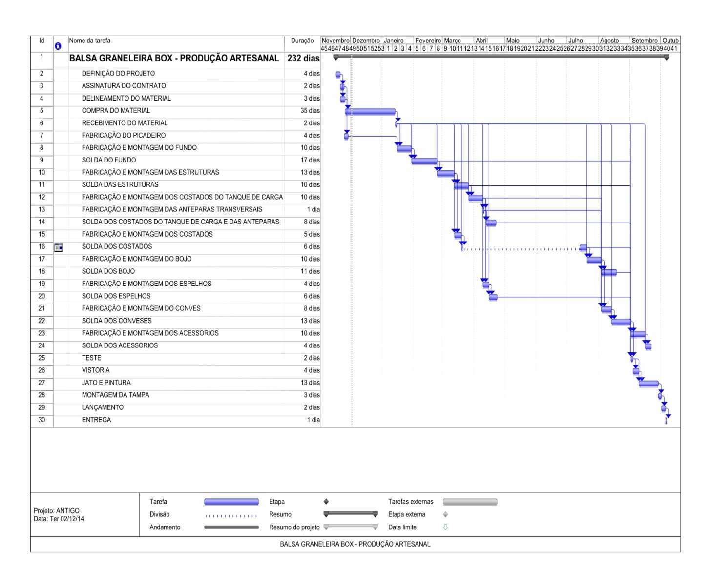The height and width of the screenshot is (588, 711).
Task: Click the Etapa externa diamond in legend
Action: coord(445,514)
